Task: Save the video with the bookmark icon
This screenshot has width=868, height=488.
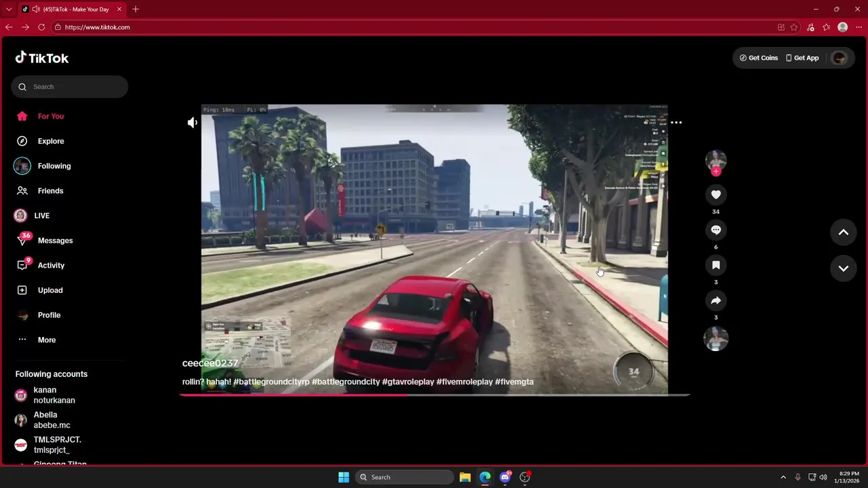Action: pos(716,265)
